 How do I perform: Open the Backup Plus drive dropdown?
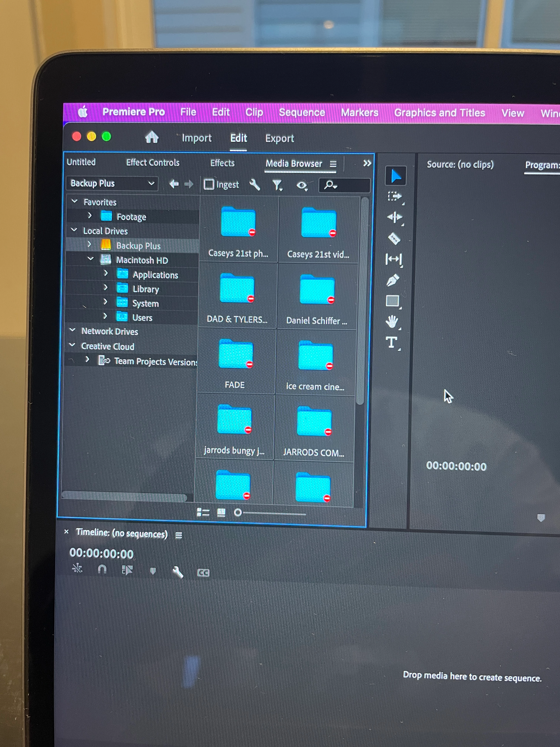[112, 183]
